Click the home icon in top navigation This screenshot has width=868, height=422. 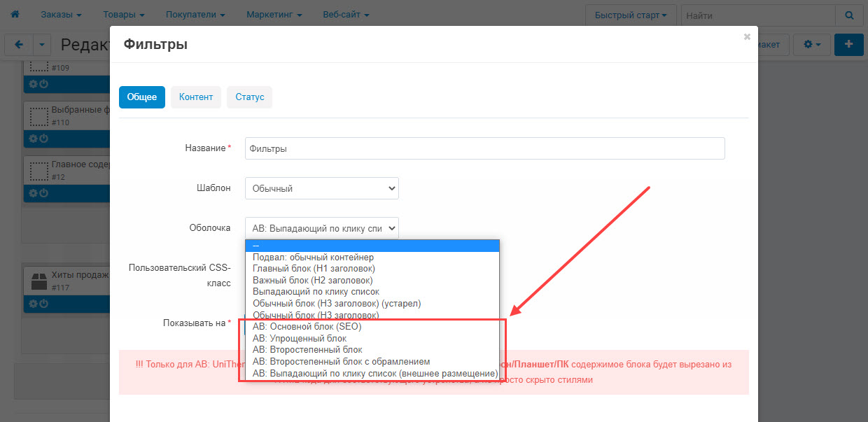[15, 15]
